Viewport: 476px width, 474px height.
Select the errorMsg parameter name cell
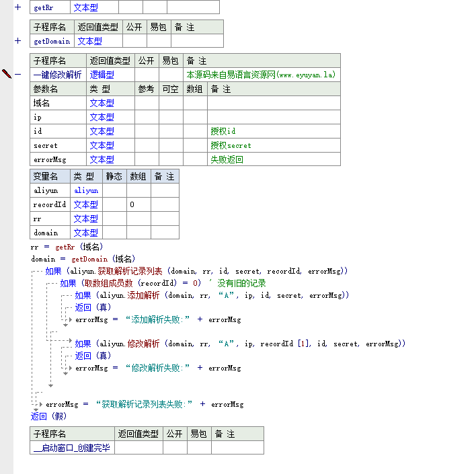[x=58, y=159]
